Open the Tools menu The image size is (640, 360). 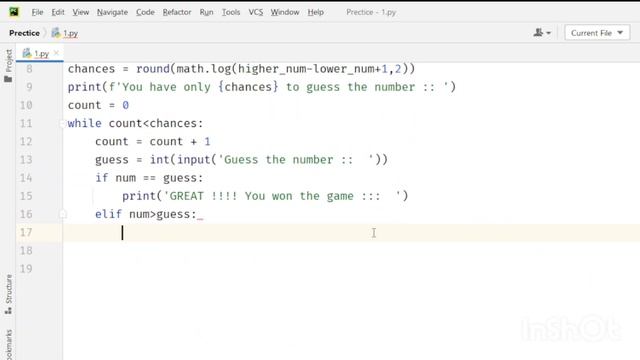(x=231, y=12)
